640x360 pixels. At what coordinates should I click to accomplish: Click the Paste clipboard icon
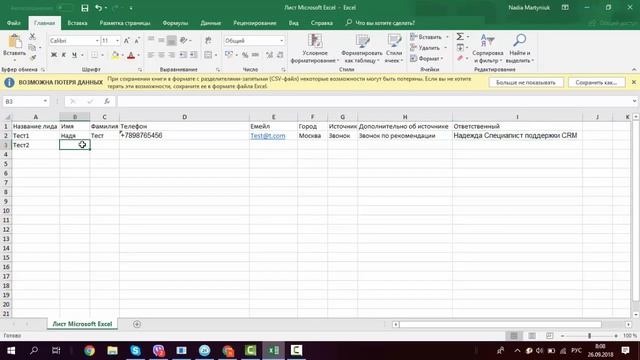[15, 42]
